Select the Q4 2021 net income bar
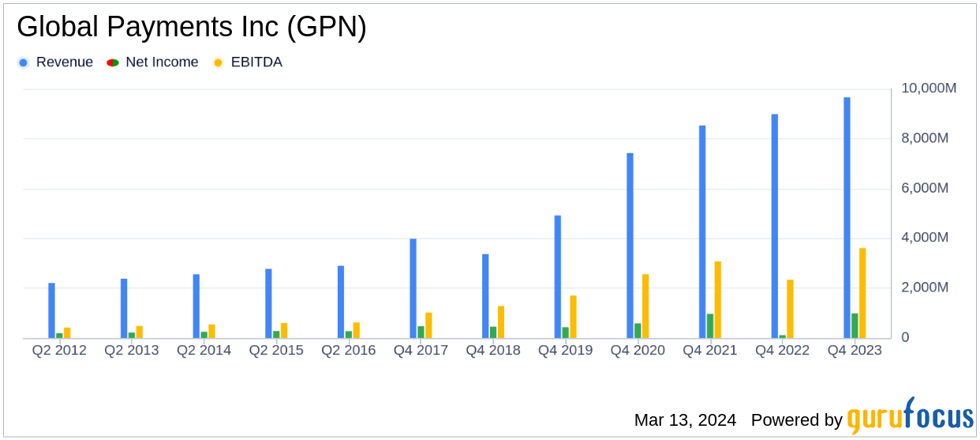Screen dimensions: 980x440 coord(710,326)
